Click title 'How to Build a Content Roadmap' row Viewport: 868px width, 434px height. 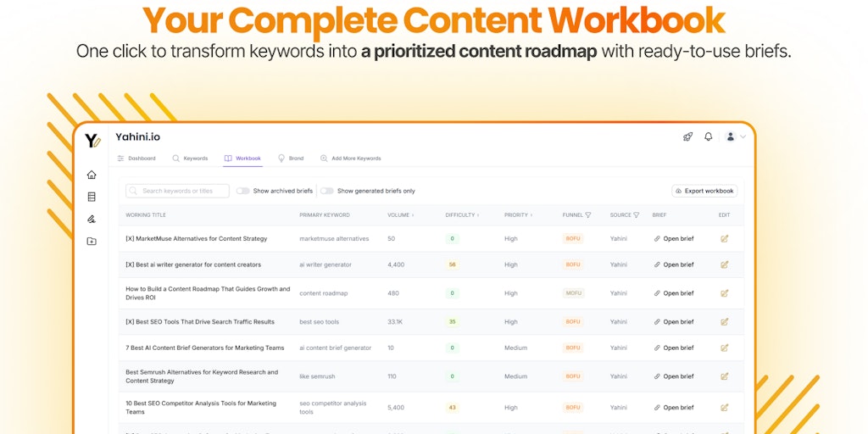point(208,293)
